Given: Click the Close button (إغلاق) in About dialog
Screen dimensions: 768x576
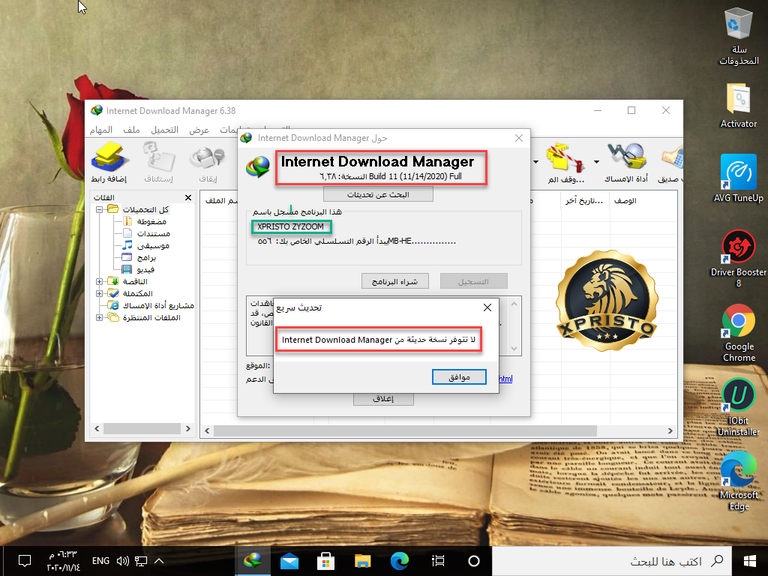Looking at the screenshot, I should click(x=383, y=399).
